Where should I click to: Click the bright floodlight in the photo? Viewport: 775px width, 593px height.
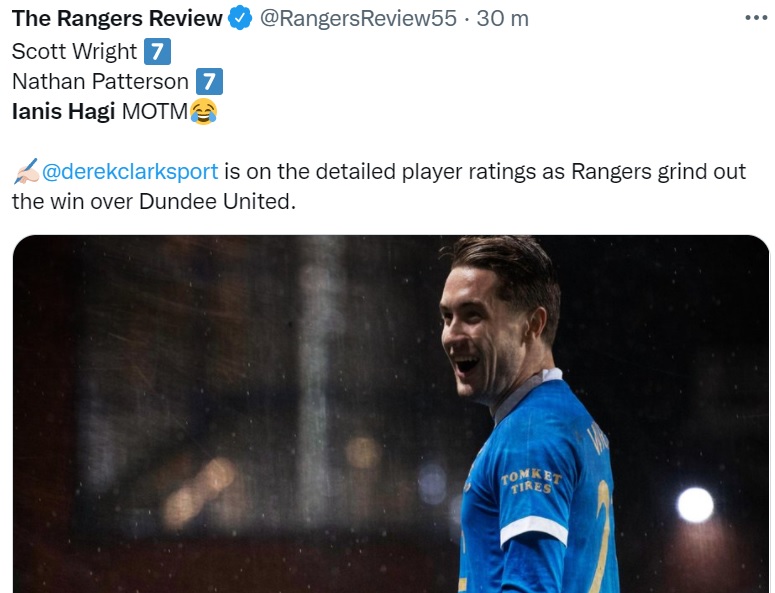point(695,505)
